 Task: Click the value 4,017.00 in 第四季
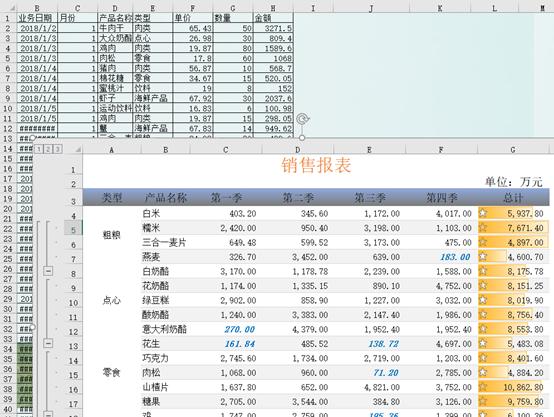click(454, 213)
